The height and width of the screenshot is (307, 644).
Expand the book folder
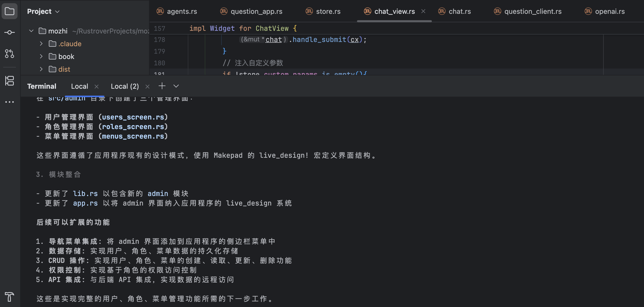click(x=41, y=56)
